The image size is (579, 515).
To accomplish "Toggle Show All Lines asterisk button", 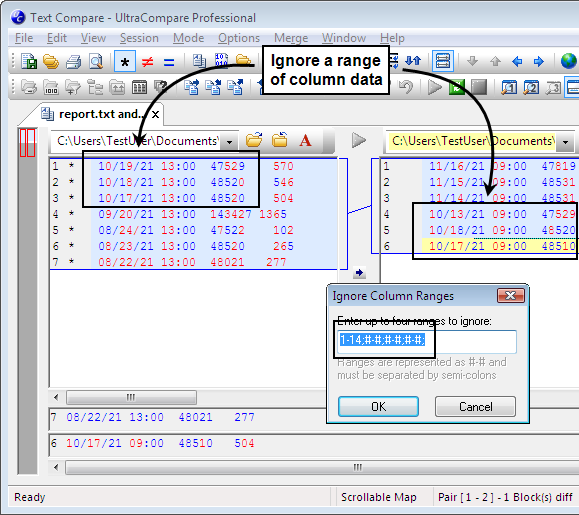I will [x=125, y=61].
